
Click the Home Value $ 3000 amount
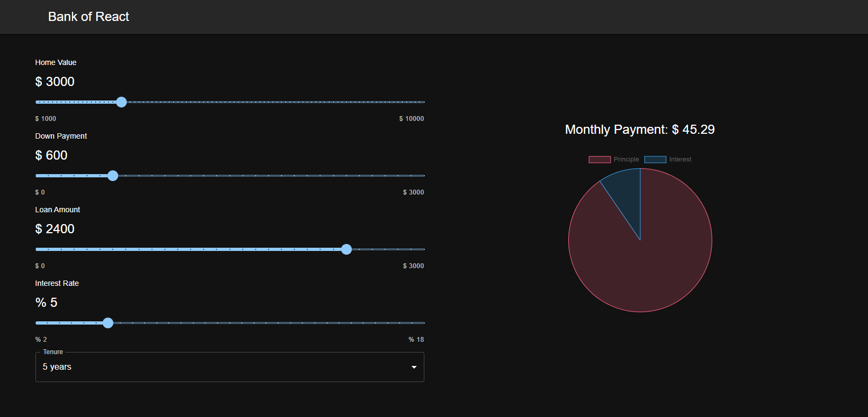pos(55,82)
